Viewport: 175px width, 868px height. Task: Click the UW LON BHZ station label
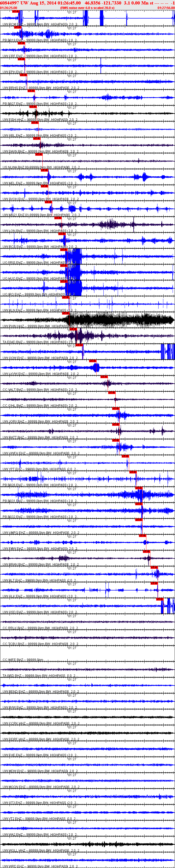click(x=40, y=231)
